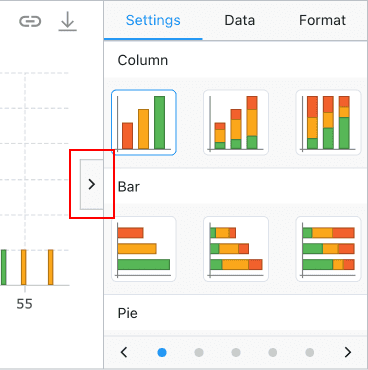Jump to the third page dot
The height and width of the screenshot is (370, 368).
(236, 352)
